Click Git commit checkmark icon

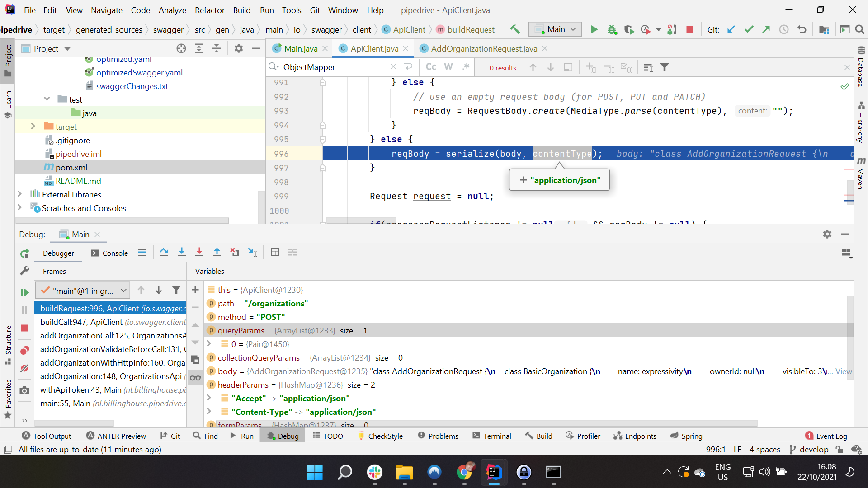click(749, 29)
